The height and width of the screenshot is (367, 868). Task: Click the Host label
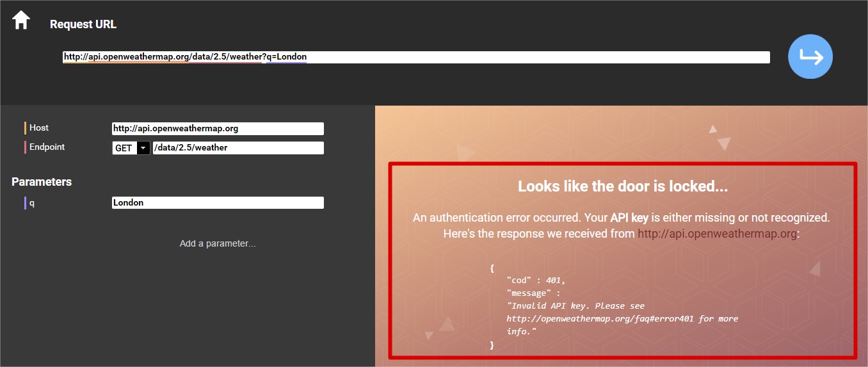click(39, 128)
